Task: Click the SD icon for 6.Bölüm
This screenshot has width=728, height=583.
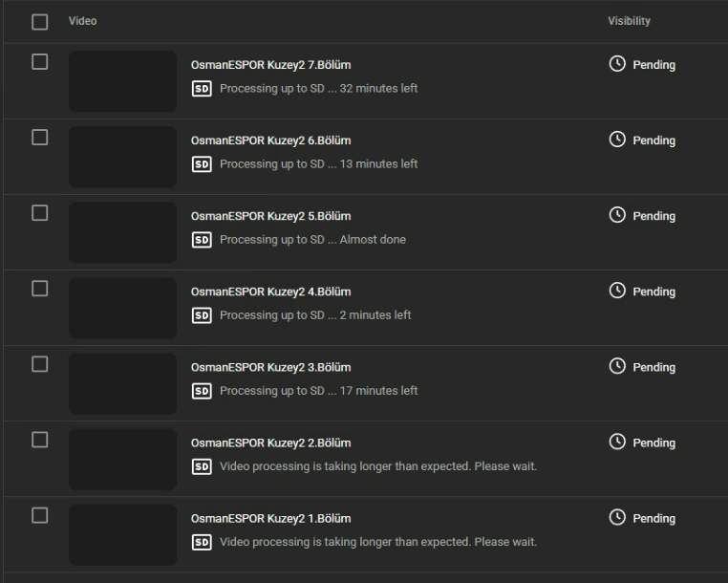Action: coord(202,164)
